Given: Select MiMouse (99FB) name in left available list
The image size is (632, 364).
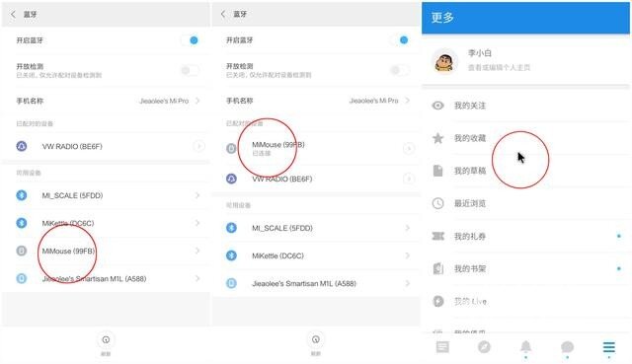Looking at the screenshot, I should (x=68, y=251).
